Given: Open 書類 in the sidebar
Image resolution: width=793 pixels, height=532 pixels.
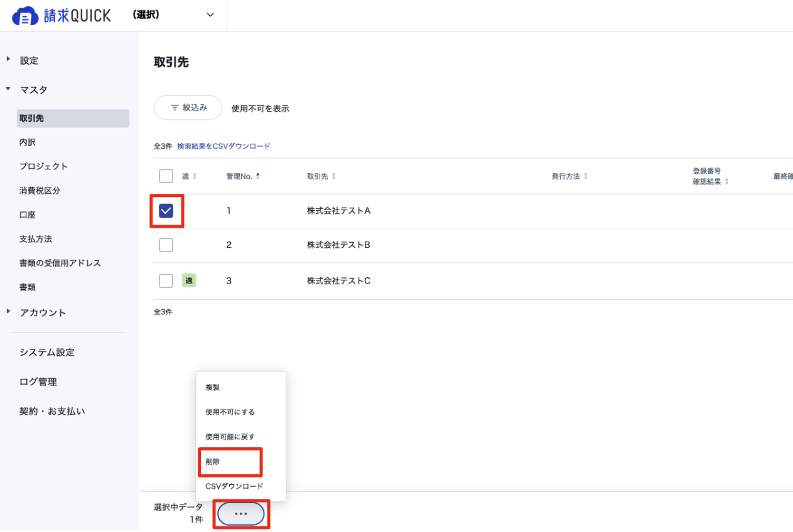Looking at the screenshot, I should (x=28, y=287).
